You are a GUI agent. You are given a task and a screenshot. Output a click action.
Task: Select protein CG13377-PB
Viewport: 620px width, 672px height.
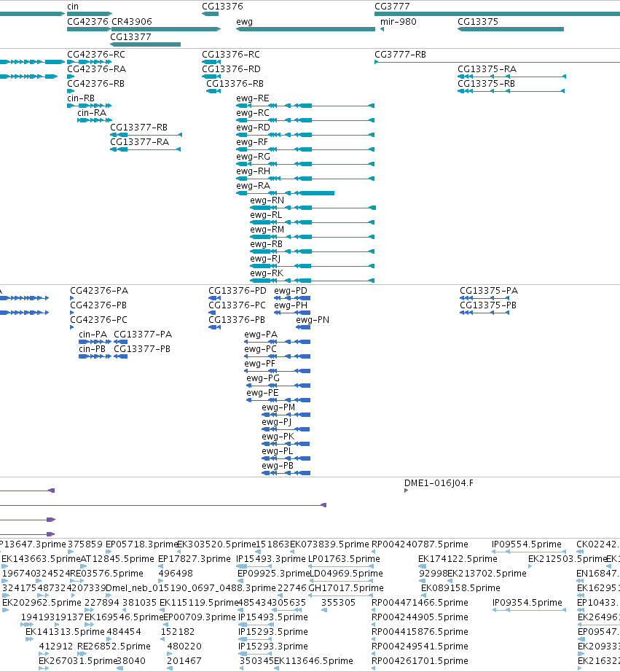142,349
